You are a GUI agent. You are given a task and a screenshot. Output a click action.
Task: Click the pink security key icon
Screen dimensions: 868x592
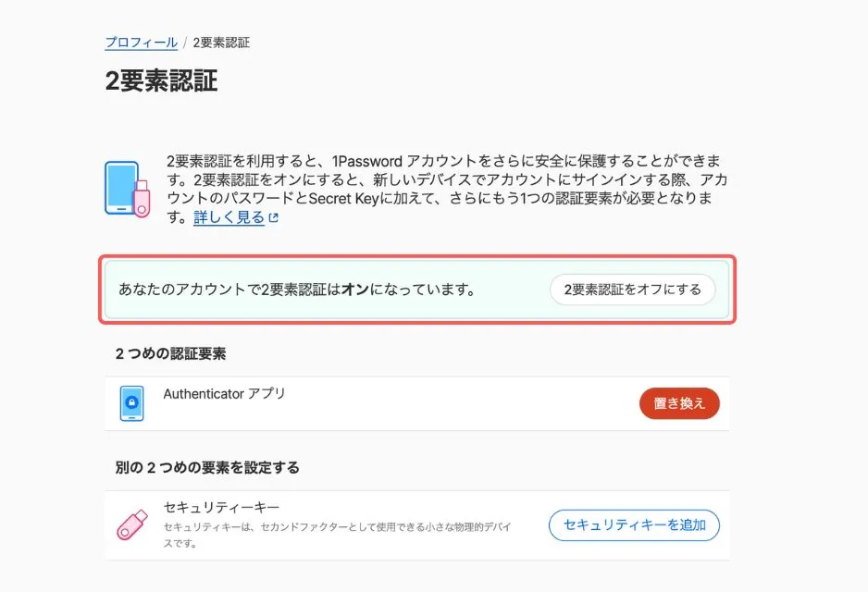coord(131,524)
